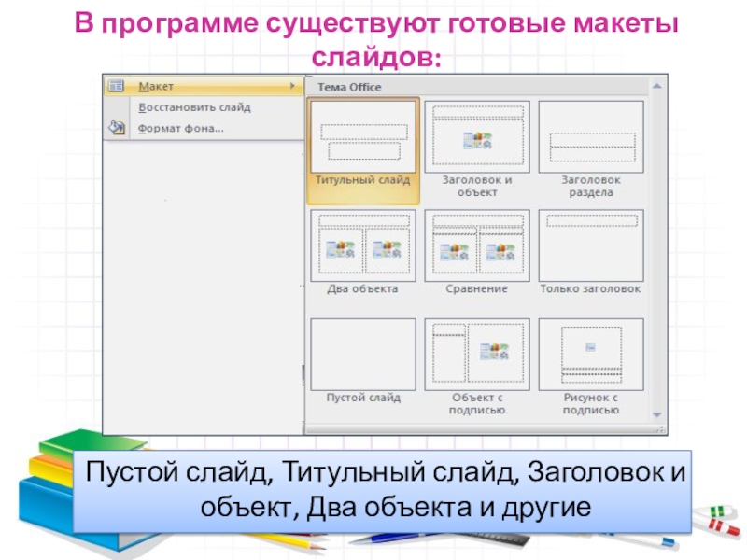
Task: Choose Восстановить слайд from the context menu
Action: coord(194,107)
